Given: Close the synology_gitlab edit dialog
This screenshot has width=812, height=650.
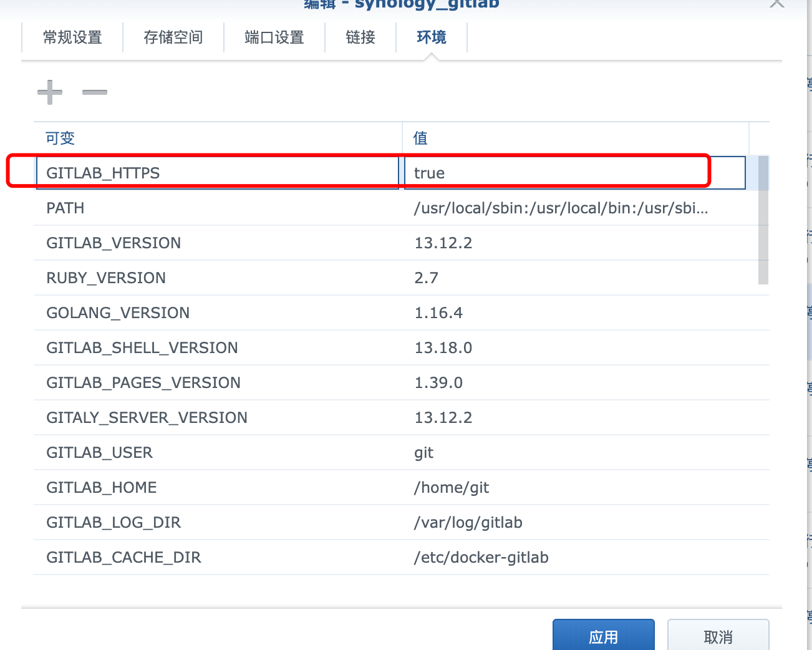Looking at the screenshot, I should tap(776, 3).
